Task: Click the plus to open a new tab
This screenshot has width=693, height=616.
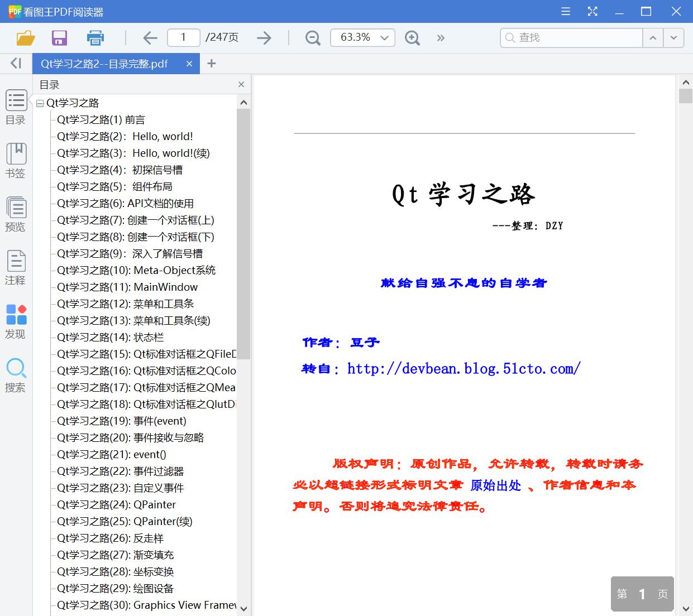Action: pos(211,63)
